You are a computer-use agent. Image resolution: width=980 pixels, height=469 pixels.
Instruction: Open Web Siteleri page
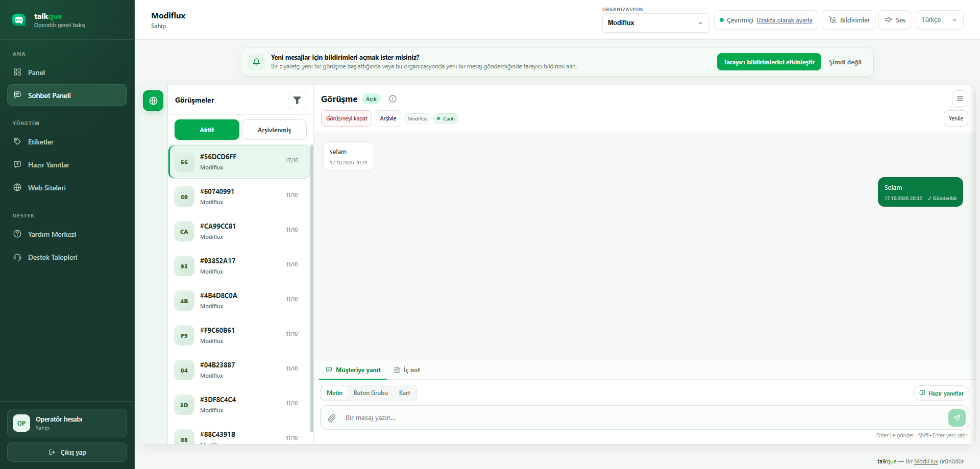[67, 188]
